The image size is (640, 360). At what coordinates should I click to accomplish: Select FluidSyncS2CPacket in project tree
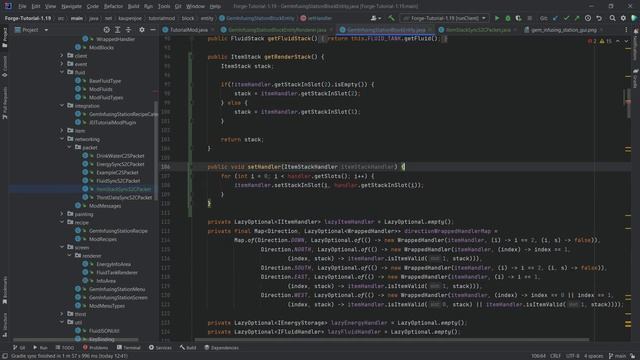coord(118,181)
